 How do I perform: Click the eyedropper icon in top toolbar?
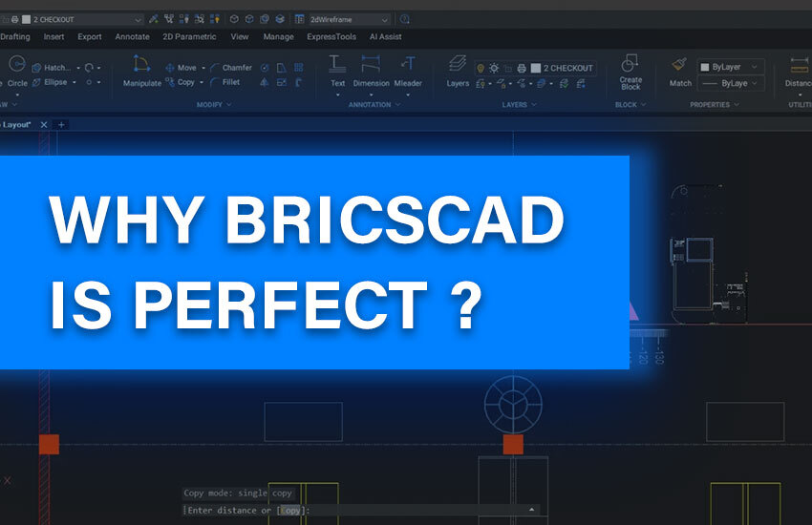tap(153, 19)
